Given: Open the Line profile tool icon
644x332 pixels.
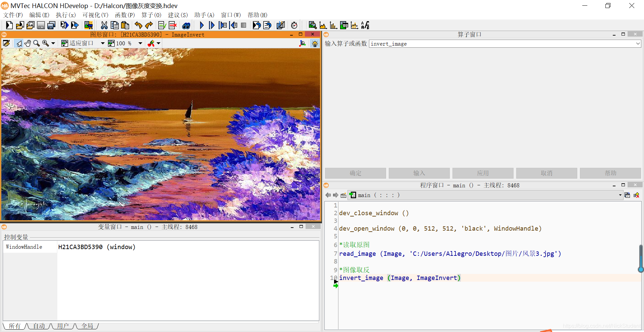Looking at the screenshot, I should click(x=355, y=25).
